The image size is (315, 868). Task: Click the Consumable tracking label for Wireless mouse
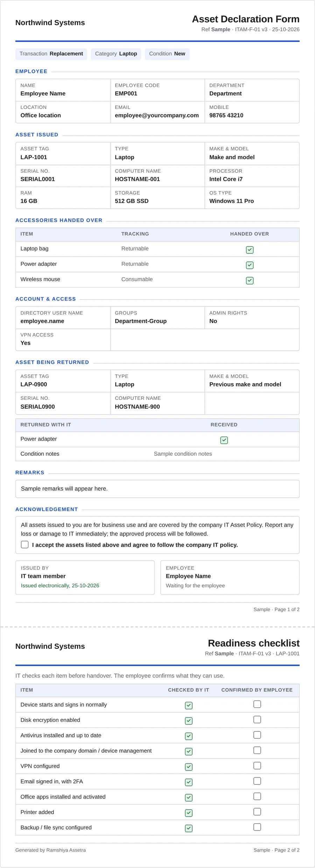click(137, 279)
